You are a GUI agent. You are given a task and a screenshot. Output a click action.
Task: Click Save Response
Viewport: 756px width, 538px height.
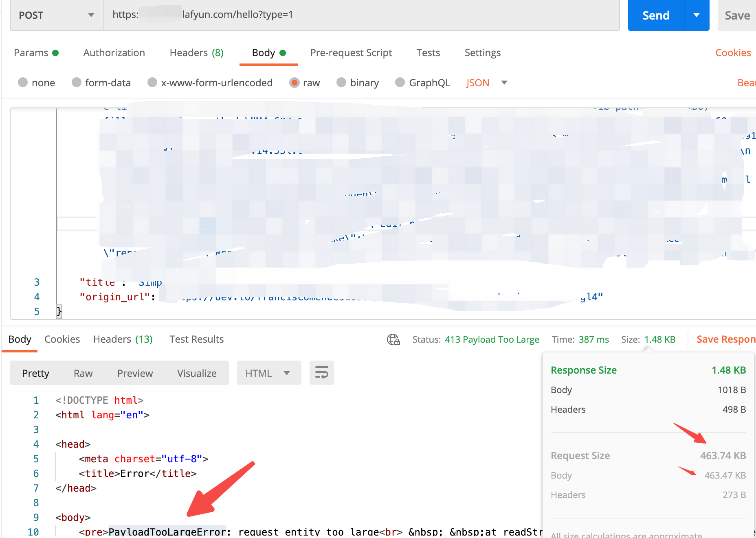(726, 339)
